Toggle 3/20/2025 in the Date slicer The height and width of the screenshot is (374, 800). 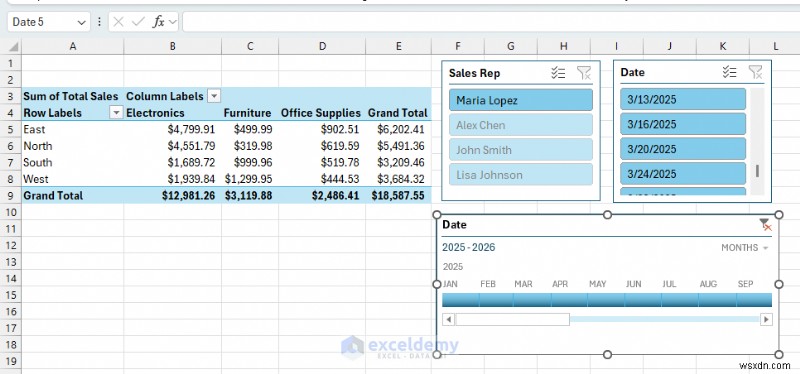[683, 149]
